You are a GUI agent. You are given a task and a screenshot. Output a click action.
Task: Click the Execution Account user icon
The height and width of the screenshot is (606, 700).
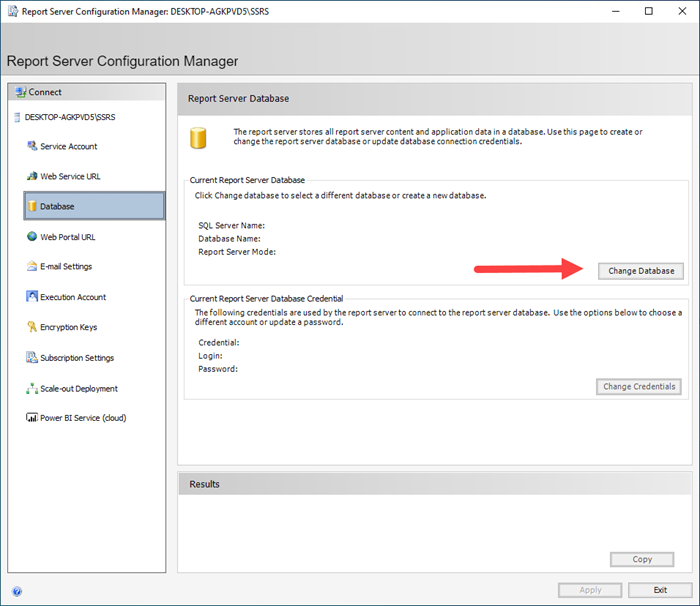[32, 297]
